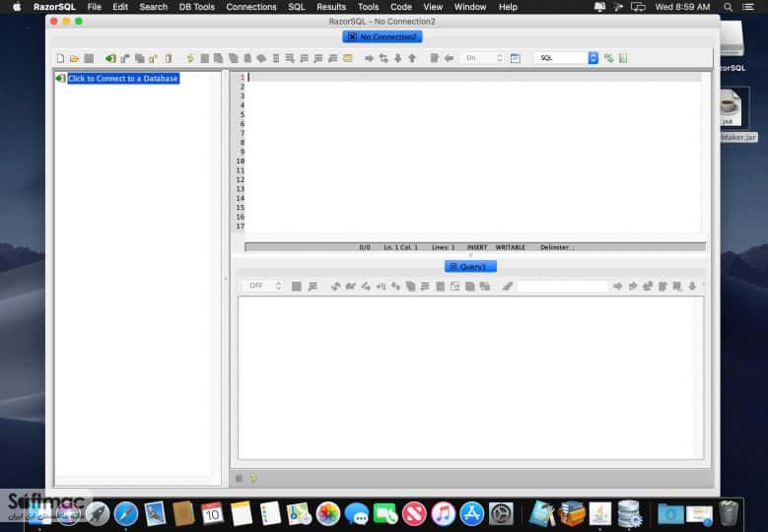Screen dimensions: 768x532
Task: Click the blue window icon left of the SQL dropdown
Action: point(516,58)
